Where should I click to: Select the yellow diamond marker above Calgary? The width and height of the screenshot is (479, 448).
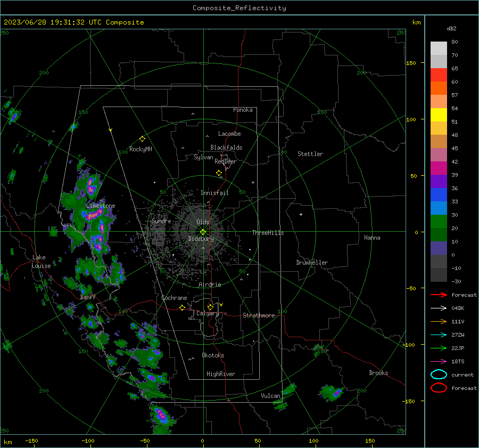[210, 307]
